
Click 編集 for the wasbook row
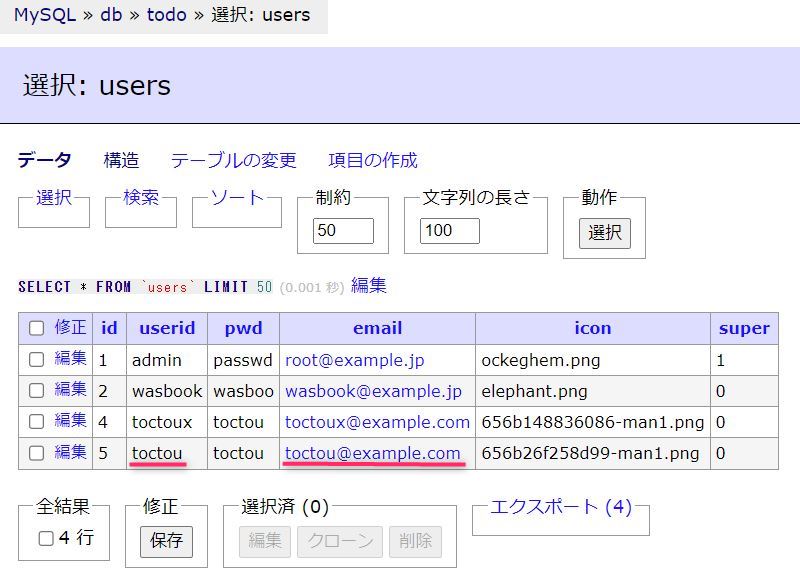point(70,389)
